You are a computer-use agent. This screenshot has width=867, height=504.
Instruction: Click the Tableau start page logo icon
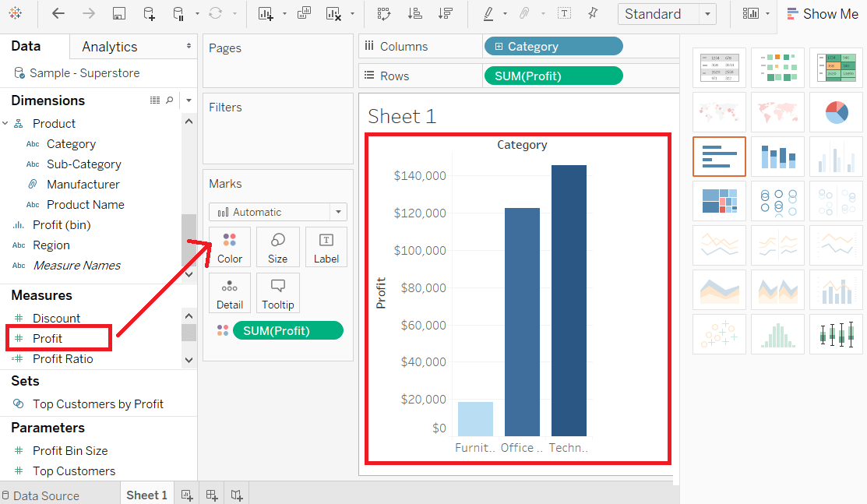[x=16, y=13]
